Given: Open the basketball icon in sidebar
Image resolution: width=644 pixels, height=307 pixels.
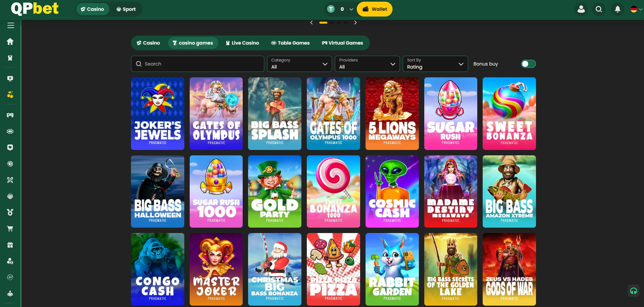Looking at the screenshot, I should 10,196.
